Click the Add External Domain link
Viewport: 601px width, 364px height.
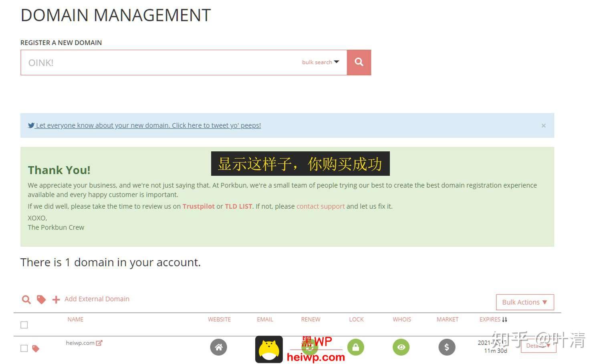point(97,299)
